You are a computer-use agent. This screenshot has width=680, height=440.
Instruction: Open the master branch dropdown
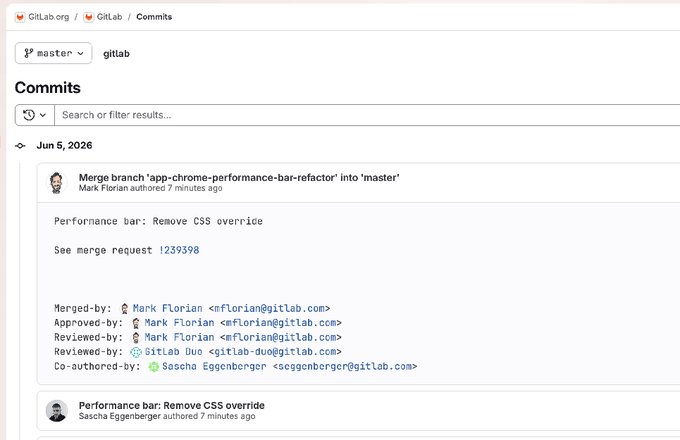click(53, 53)
